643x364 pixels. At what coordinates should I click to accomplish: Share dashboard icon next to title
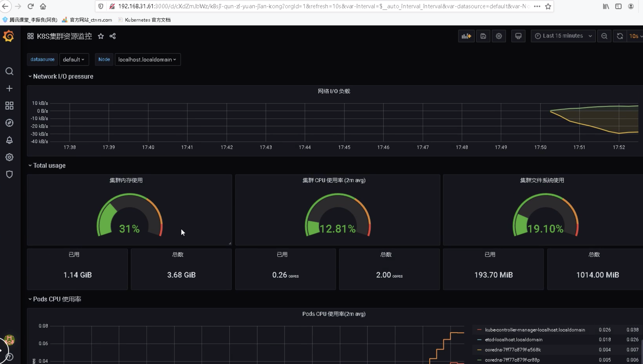[113, 36]
